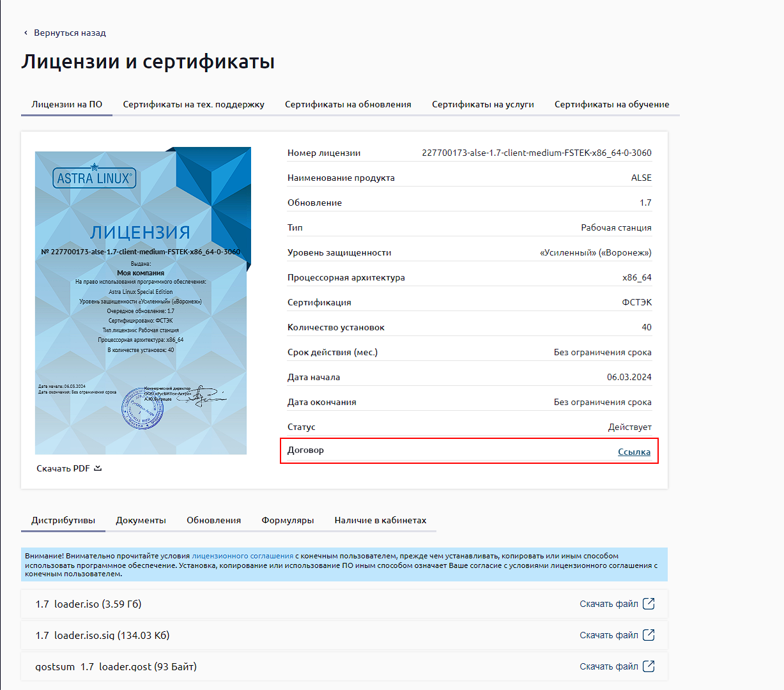Open Наличие в кабинетах tab

pos(380,520)
